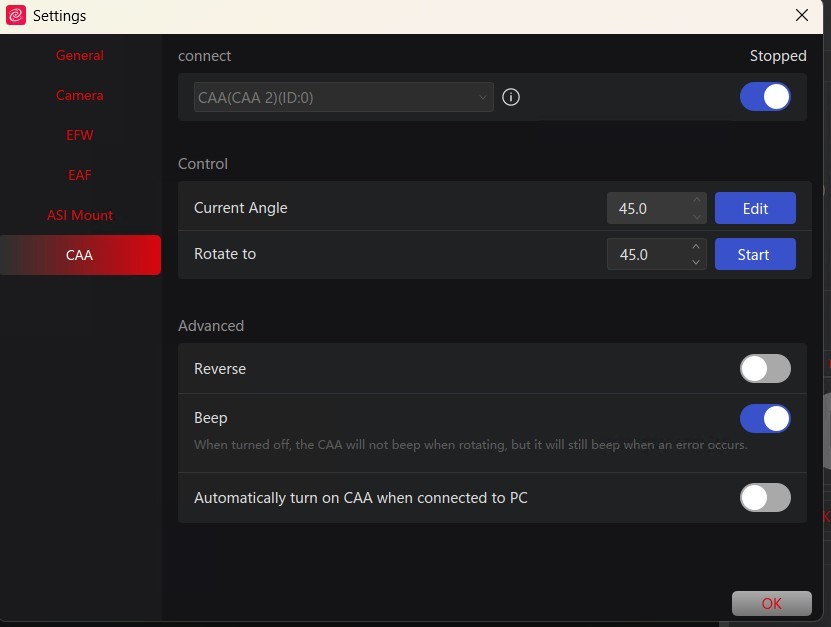This screenshot has height=627, width=831.
Task: Click the Edit button for Current Angle
Action: [755, 208]
